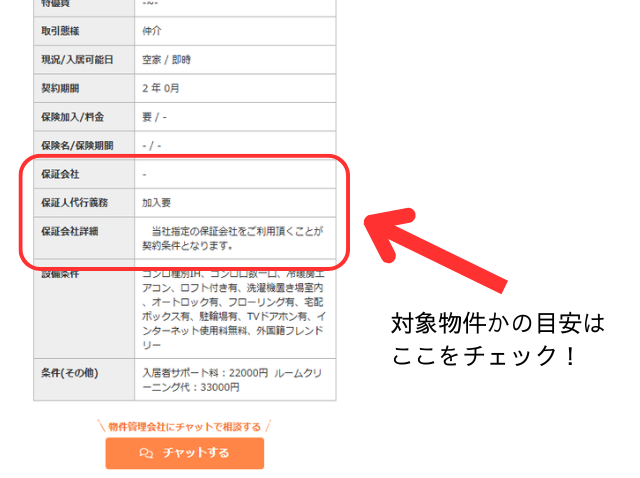Viewport: 640px width, 478px height.
Task: Click the チャットする button
Action: tap(185, 453)
